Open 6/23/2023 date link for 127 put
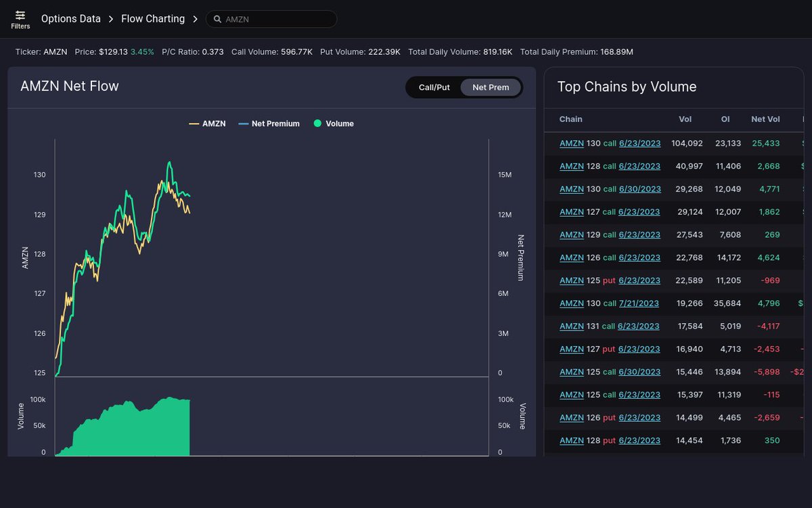 tap(639, 350)
